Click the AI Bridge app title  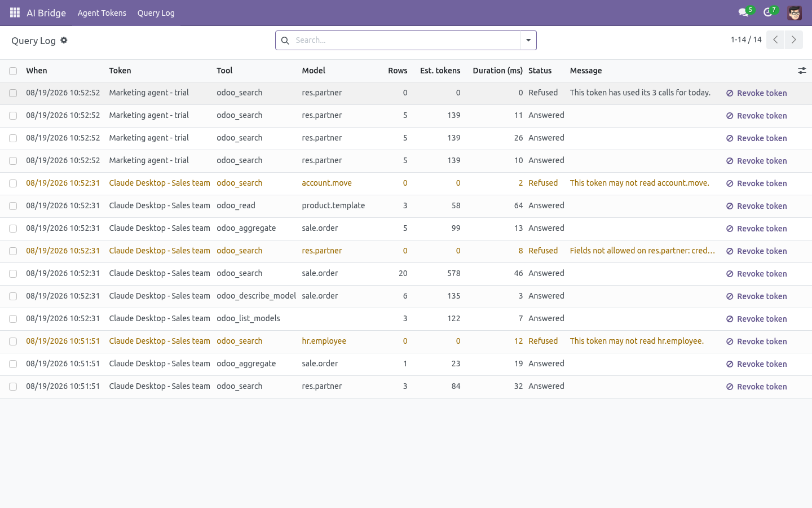pyautogui.click(x=46, y=12)
